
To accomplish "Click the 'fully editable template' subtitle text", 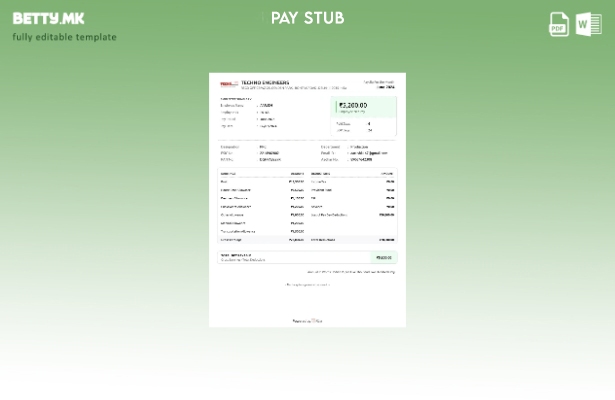I will (64, 37).
